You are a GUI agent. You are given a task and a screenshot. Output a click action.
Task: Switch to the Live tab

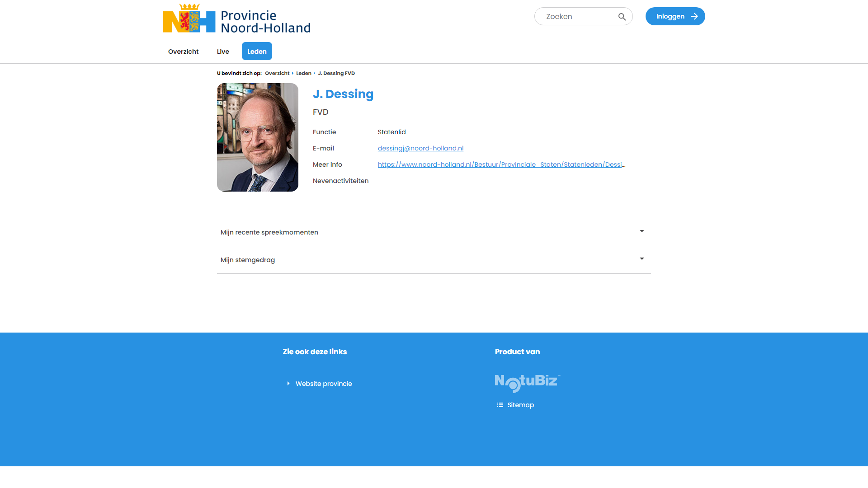223,52
